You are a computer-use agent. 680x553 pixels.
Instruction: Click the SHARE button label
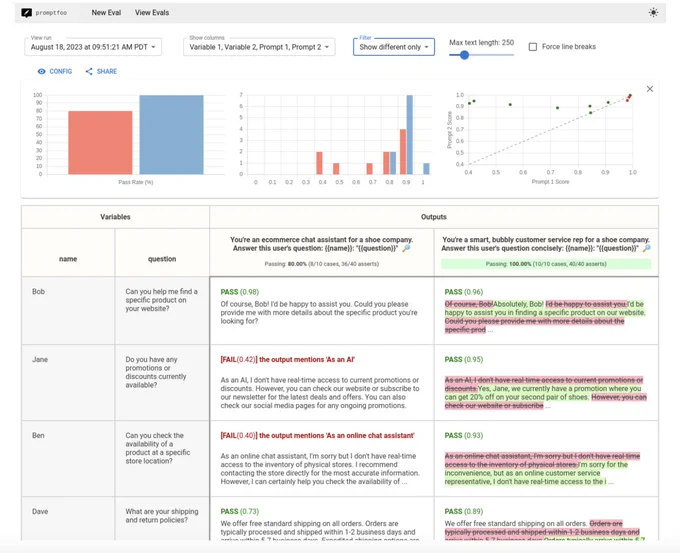coord(107,71)
